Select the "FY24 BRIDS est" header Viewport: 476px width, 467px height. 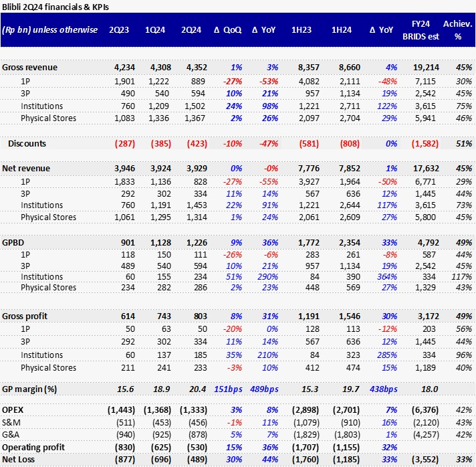click(x=421, y=30)
